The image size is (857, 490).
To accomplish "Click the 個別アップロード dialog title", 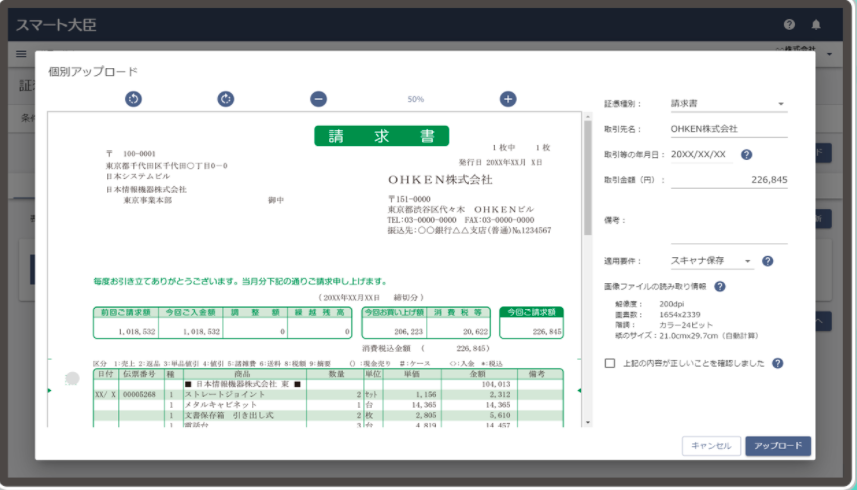I will tap(93, 72).
